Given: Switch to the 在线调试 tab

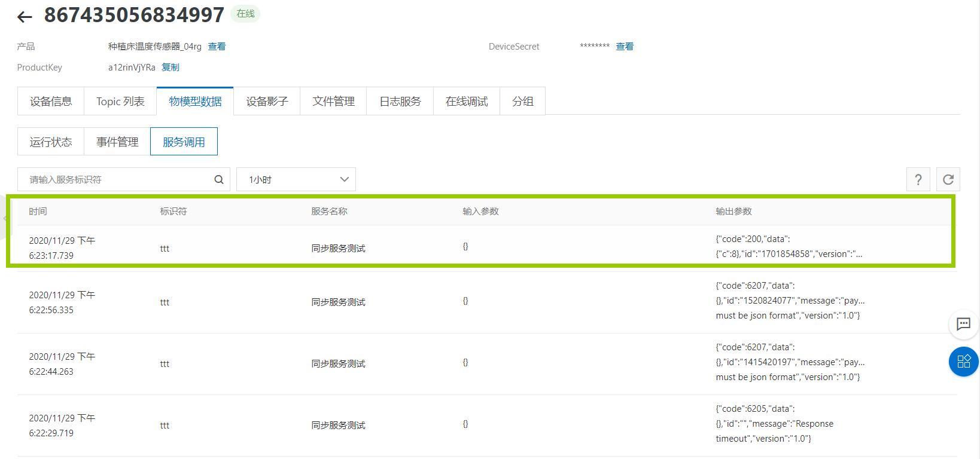Looking at the screenshot, I should point(467,101).
